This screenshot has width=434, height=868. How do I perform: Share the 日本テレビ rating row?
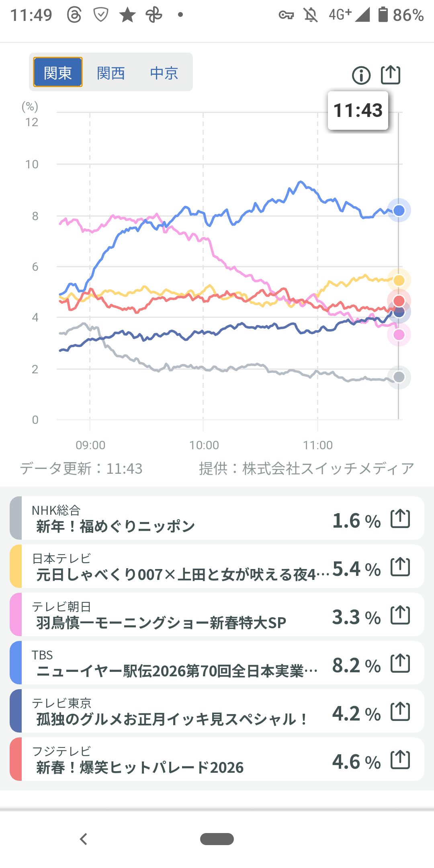pos(400,567)
